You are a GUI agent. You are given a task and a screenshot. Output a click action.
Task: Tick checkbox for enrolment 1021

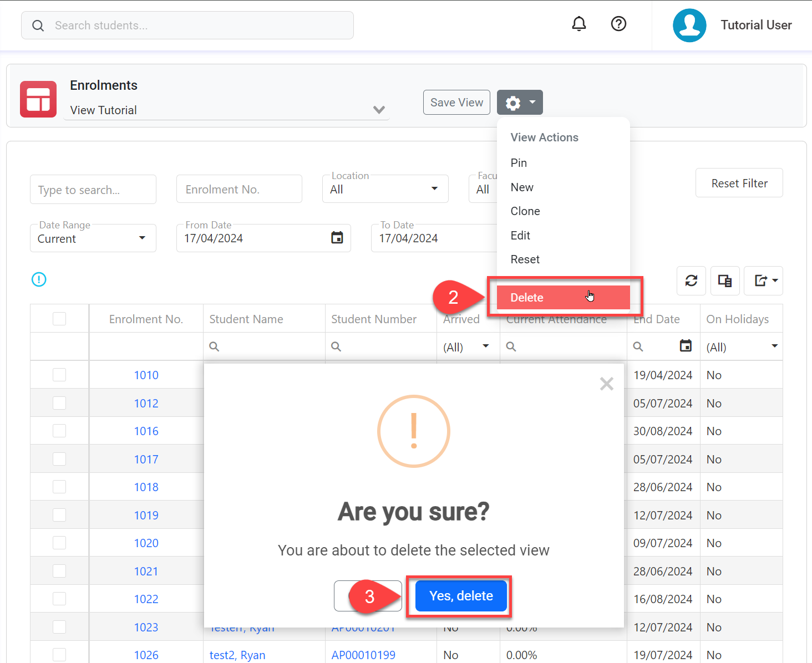click(x=59, y=571)
